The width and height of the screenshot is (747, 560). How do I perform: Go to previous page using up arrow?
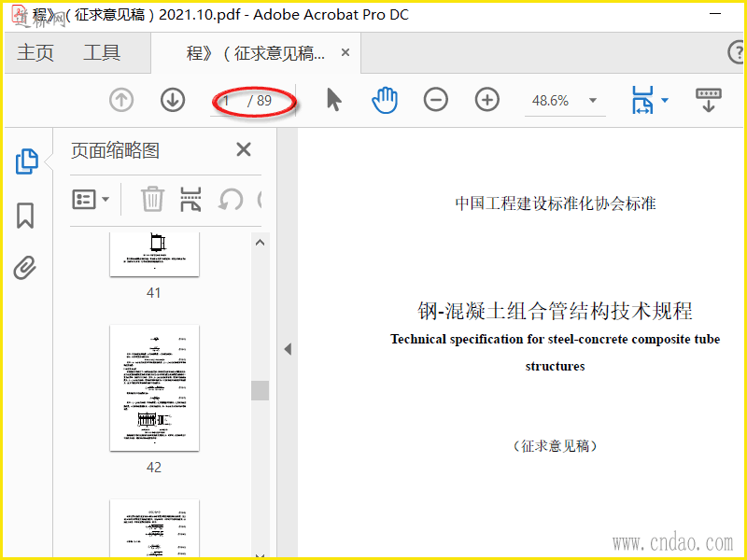[x=121, y=101]
